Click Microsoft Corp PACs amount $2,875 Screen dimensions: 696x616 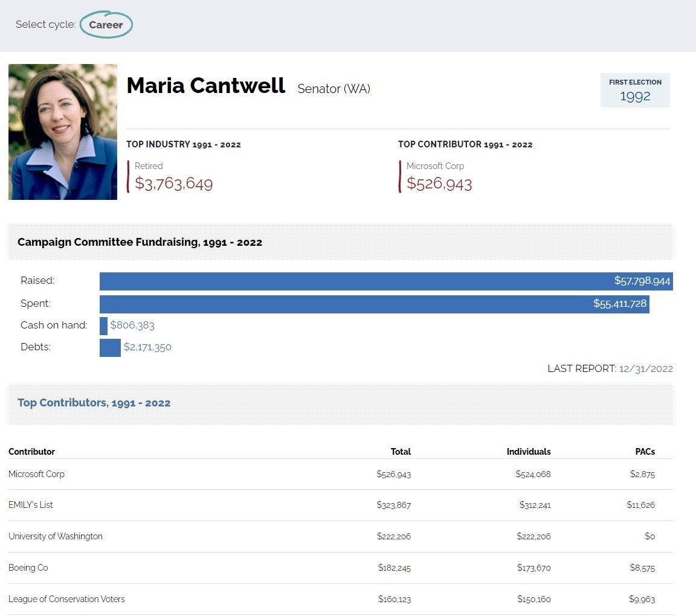coord(642,475)
